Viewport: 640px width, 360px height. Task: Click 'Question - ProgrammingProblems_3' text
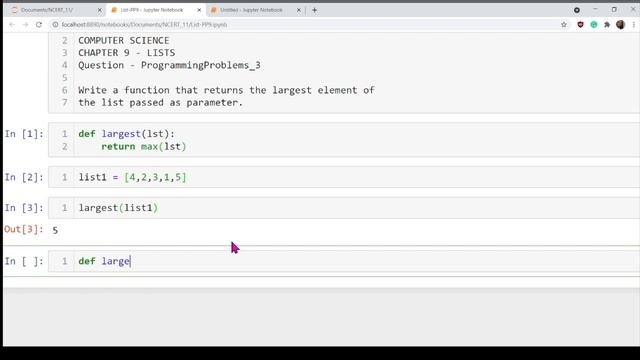point(169,65)
